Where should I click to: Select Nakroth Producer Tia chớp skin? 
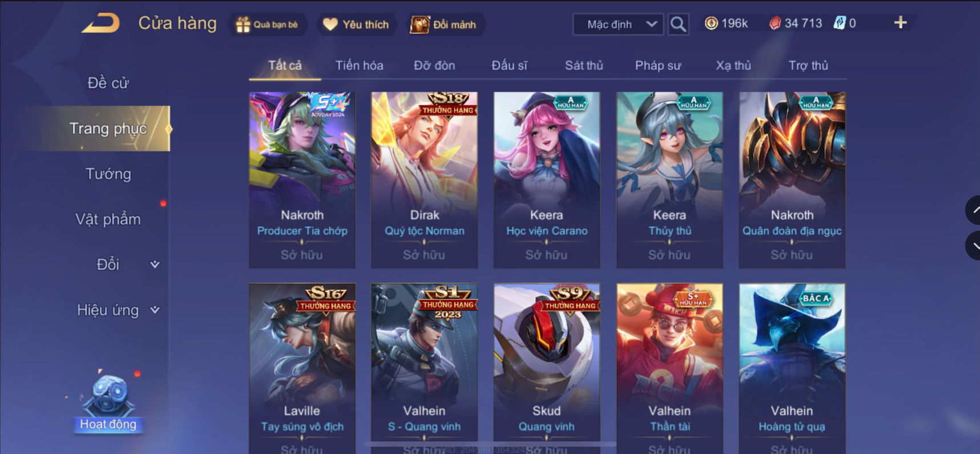pos(302,180)
